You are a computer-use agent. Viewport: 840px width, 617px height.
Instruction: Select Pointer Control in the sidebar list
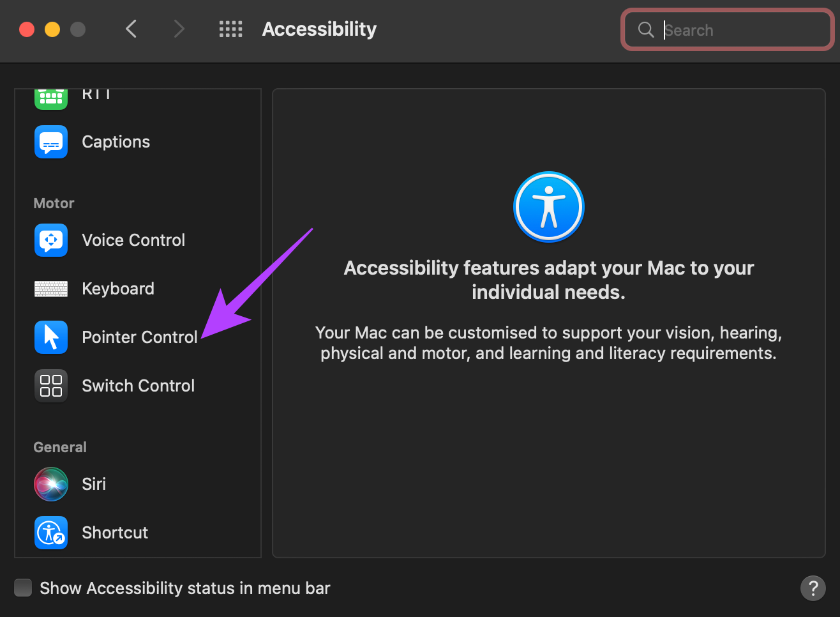tap(140, 337)
